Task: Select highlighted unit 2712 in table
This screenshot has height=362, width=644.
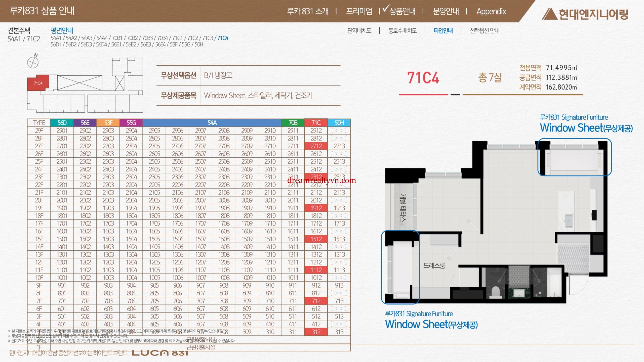Action: tap(316, 146)
